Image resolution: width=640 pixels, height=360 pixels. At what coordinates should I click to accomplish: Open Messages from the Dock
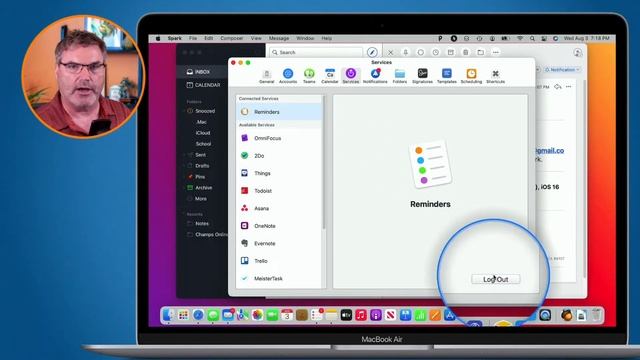213,315
